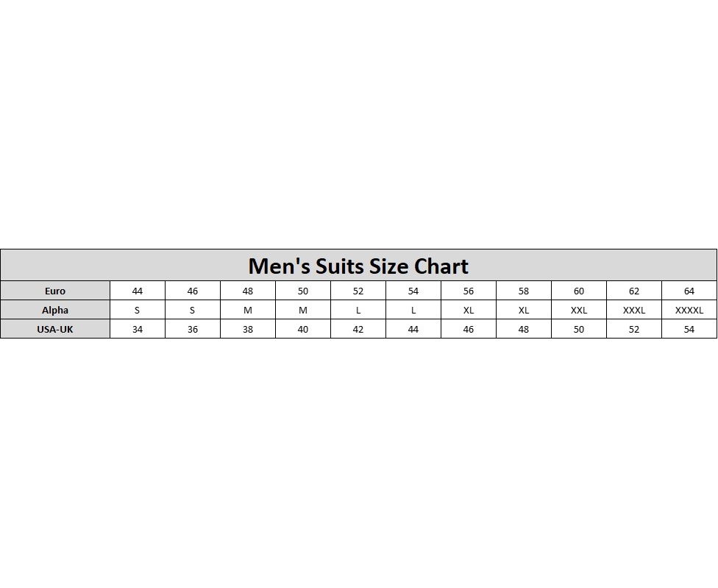Viewport: 718px width, 588px height.
Task: Pick Euro size 56 cell
Action: point(469,291)
